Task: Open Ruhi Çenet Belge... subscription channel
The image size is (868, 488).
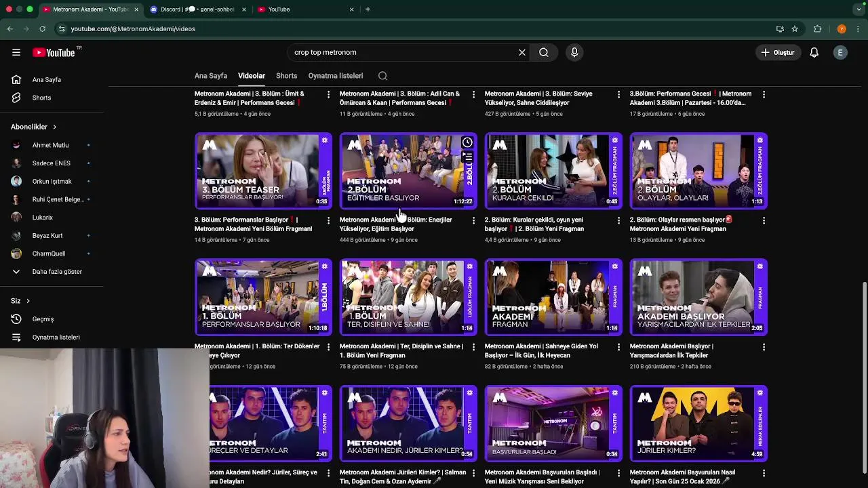Action: tap(52, 199)
